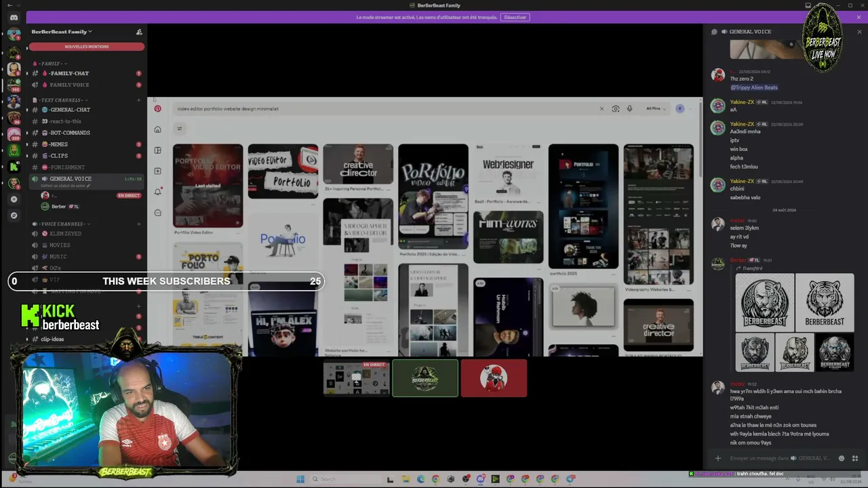Add a channel to TEXT CHANNELS category
Image resolution: width=868 pixels, height=488 pixels.
(139, 100)
